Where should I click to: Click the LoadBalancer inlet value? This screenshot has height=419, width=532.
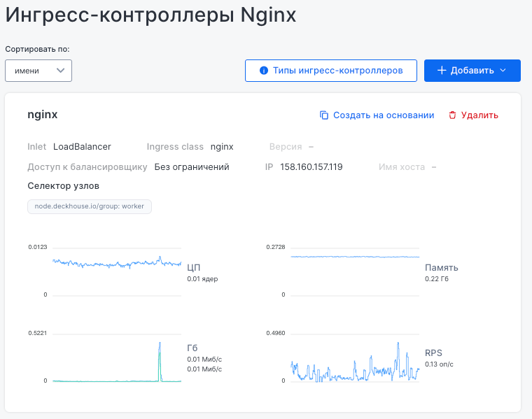tap(82, 147)
